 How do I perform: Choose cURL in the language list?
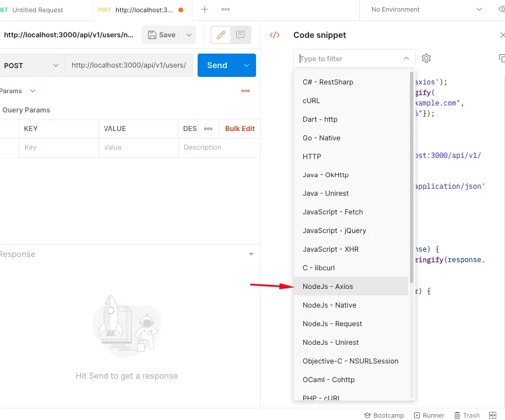pos(311,101)
